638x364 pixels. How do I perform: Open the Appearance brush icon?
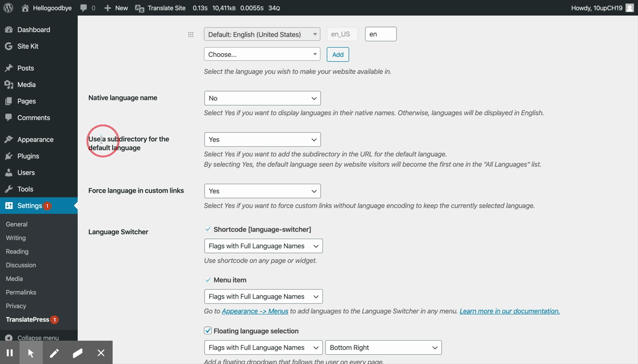pyautogui.click(x=9, y=139)
